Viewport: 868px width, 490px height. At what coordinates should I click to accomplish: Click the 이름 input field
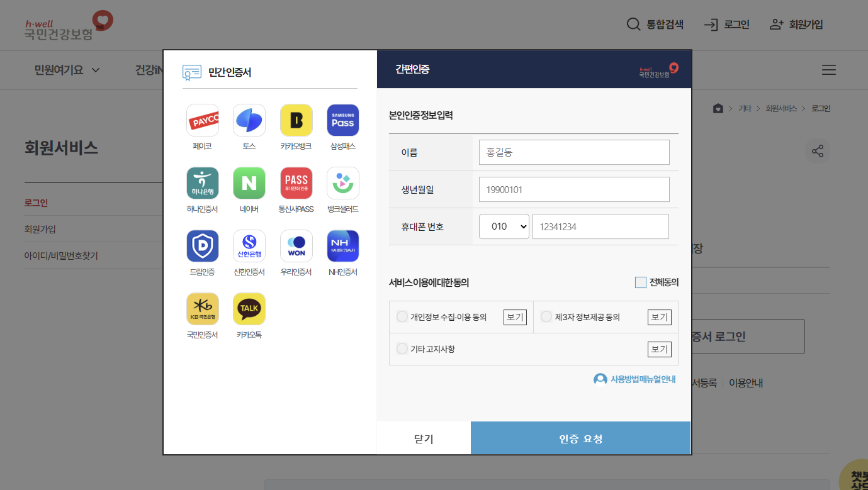574,152
